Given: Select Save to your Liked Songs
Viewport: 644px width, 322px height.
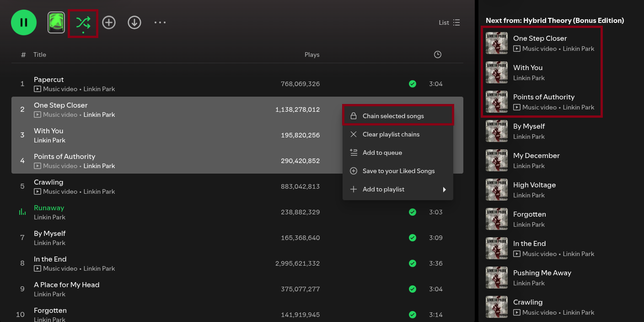Looking at the screenshot, I should click(398, 171).
